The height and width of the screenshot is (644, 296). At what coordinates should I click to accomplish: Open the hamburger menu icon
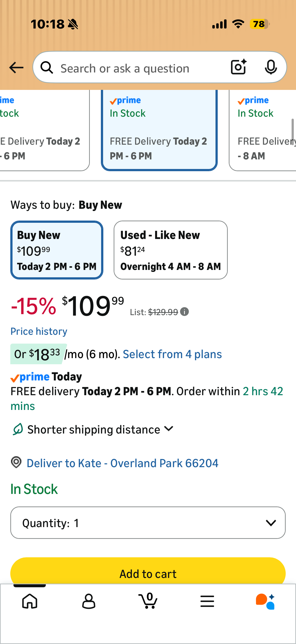point(207,601)
